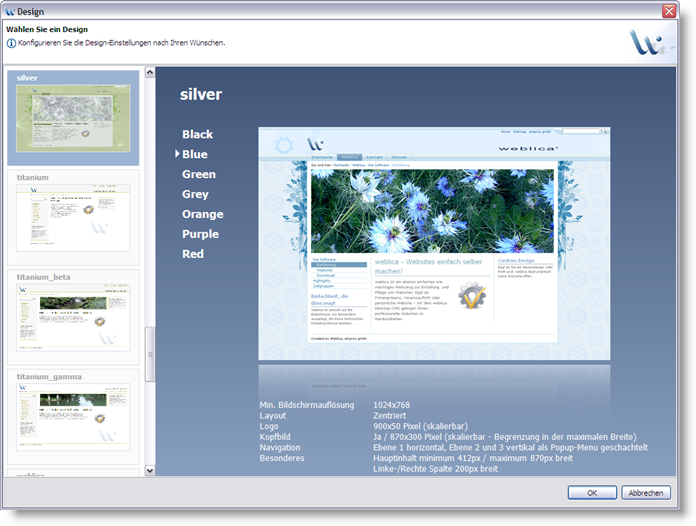Click the 'Navigation' label
Screen dimensions: 696x526
(x=280, y=447)
